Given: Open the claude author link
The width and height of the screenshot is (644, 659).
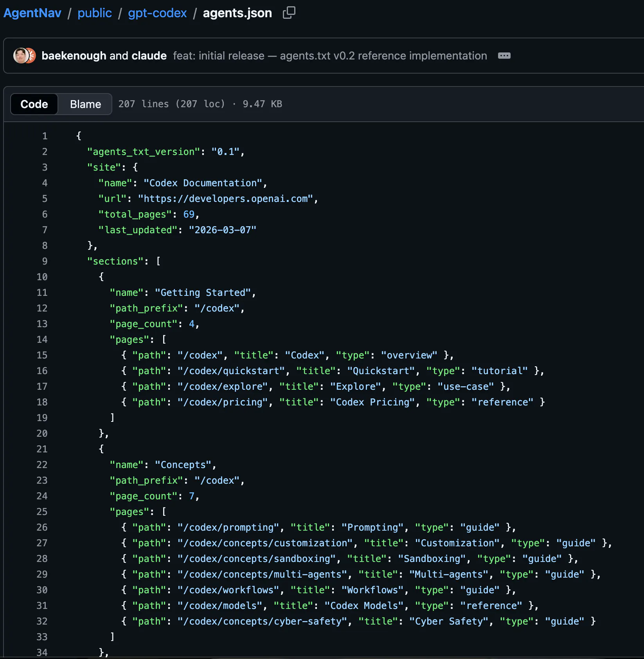Looking at the screenshot, I should coord(149,56).
